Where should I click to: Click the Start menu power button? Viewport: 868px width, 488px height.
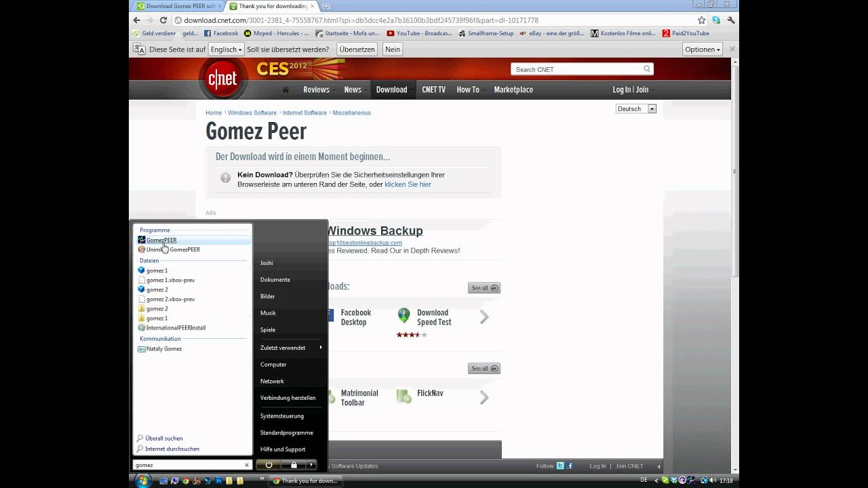point(269,464)
